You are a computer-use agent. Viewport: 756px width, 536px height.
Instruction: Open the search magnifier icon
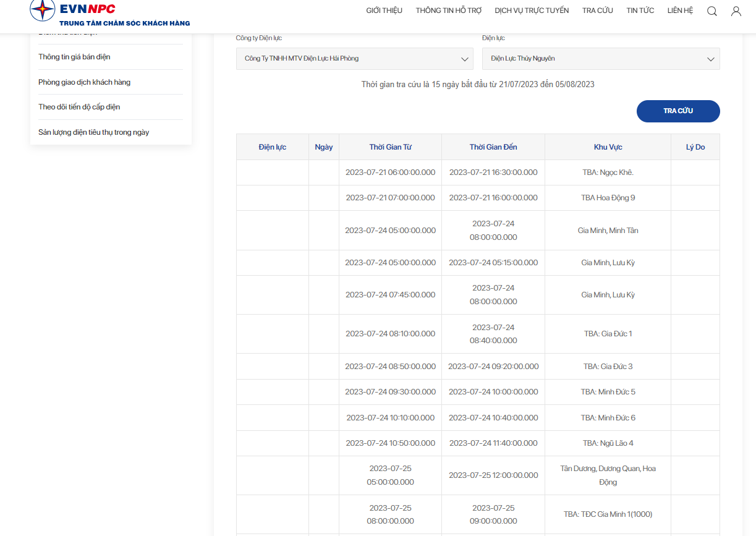[x=712, y=11]
